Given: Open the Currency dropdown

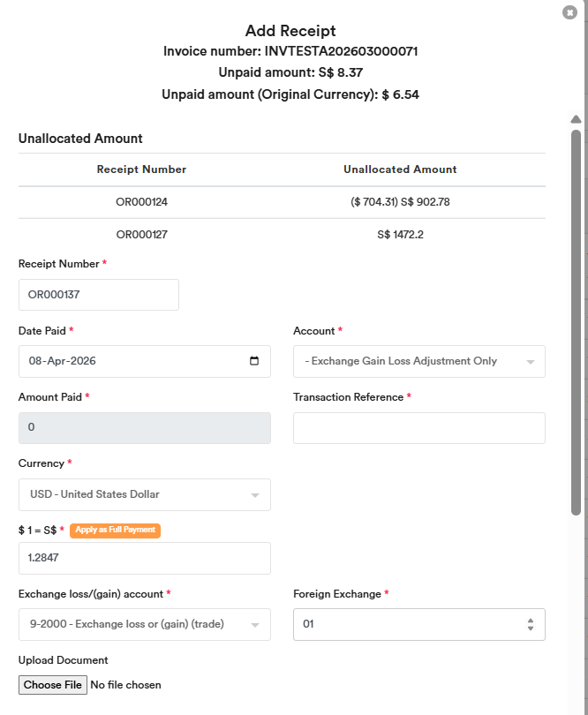Looking at the screenshot, I should (x=144, y=494).
